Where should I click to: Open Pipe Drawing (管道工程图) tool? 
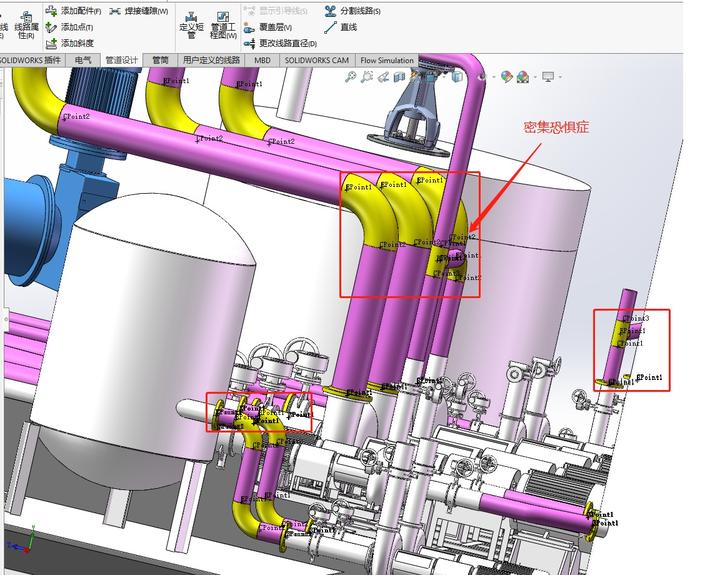[x=223, y=25]
